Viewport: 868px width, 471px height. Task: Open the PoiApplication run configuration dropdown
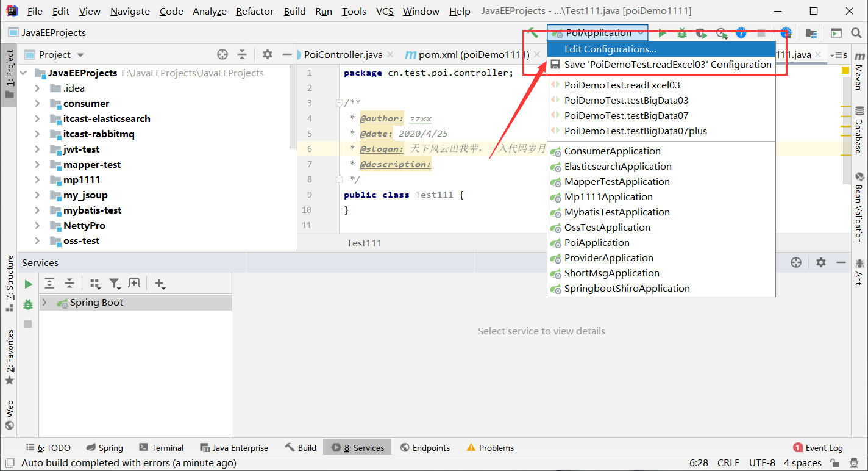pos(597,33)
